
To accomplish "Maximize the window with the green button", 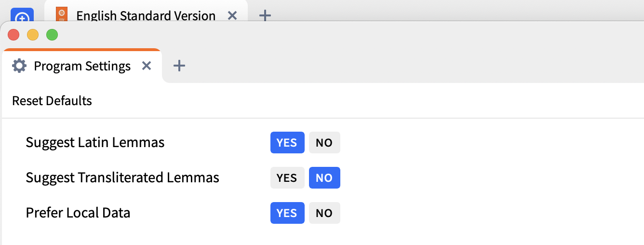I will (x=52, y=35).
